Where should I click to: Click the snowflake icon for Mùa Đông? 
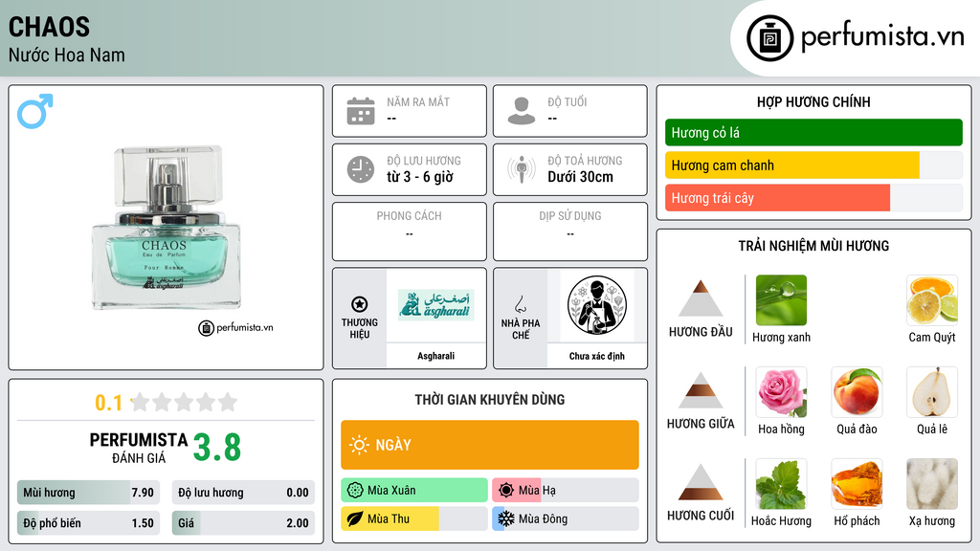click(x=506, y=518)
